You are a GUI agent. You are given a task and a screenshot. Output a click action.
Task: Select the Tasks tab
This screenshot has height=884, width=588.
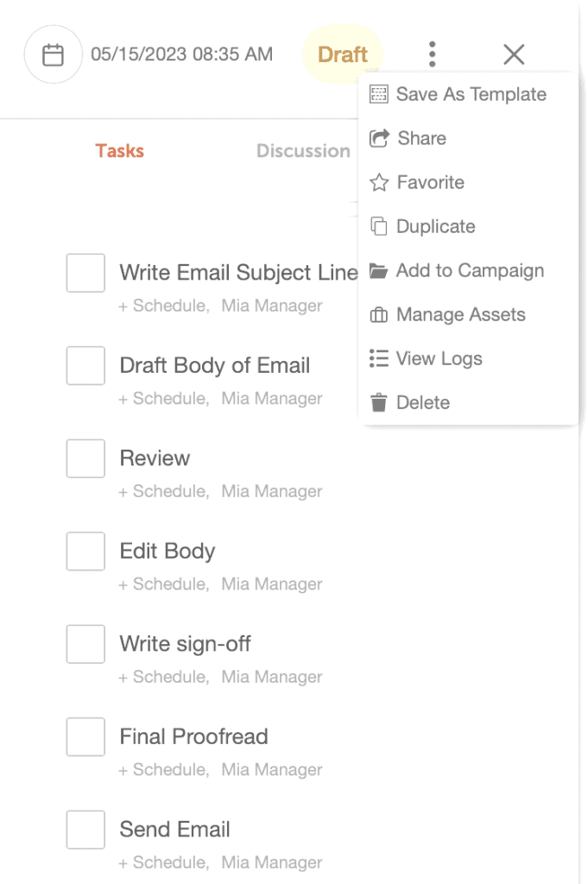point(119,151)
